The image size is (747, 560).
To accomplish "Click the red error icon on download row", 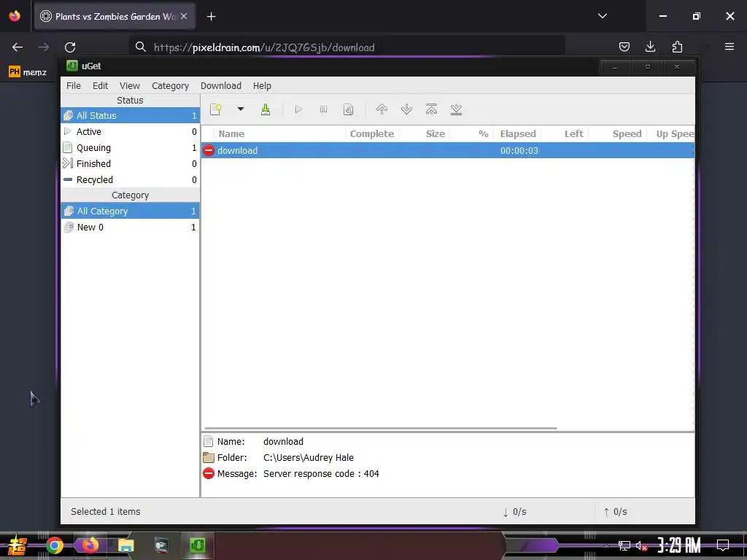I will (209, 150).
